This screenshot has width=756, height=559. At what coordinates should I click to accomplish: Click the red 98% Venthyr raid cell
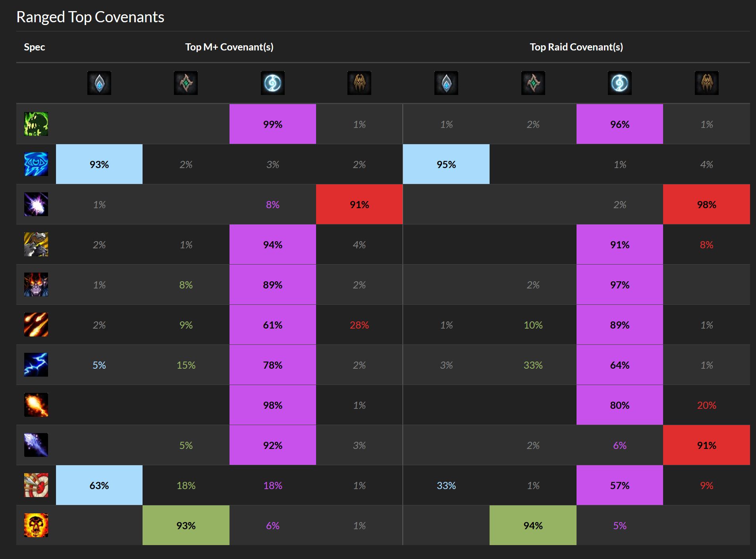pos(706,204)
